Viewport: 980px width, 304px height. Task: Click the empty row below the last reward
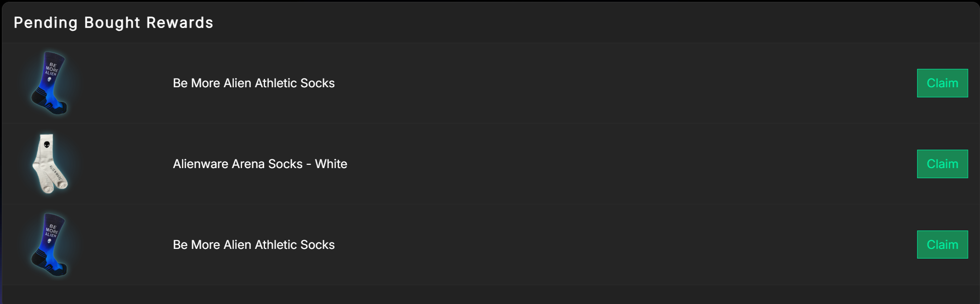tap(490, 294)
